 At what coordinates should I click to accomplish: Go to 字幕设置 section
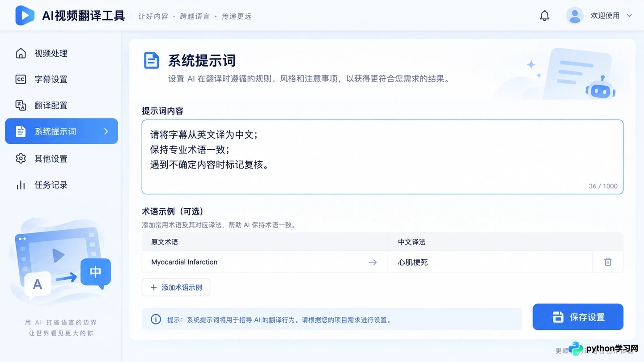click(61, 80)
